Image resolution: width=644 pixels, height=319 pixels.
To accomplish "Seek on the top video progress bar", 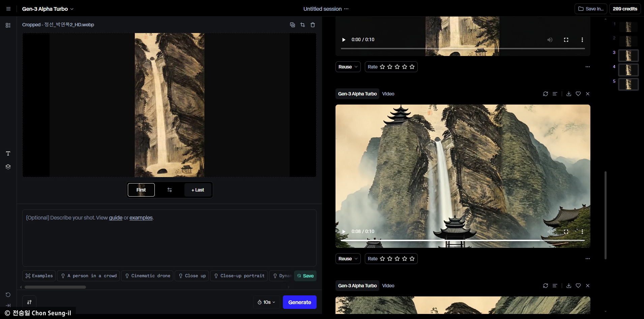I will (463, 49).
